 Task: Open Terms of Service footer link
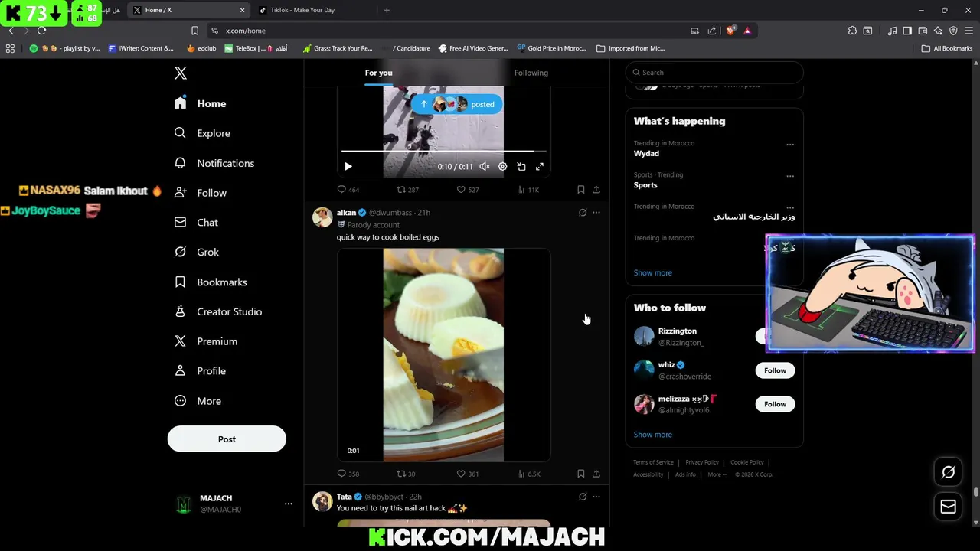(x=653, y=462)
